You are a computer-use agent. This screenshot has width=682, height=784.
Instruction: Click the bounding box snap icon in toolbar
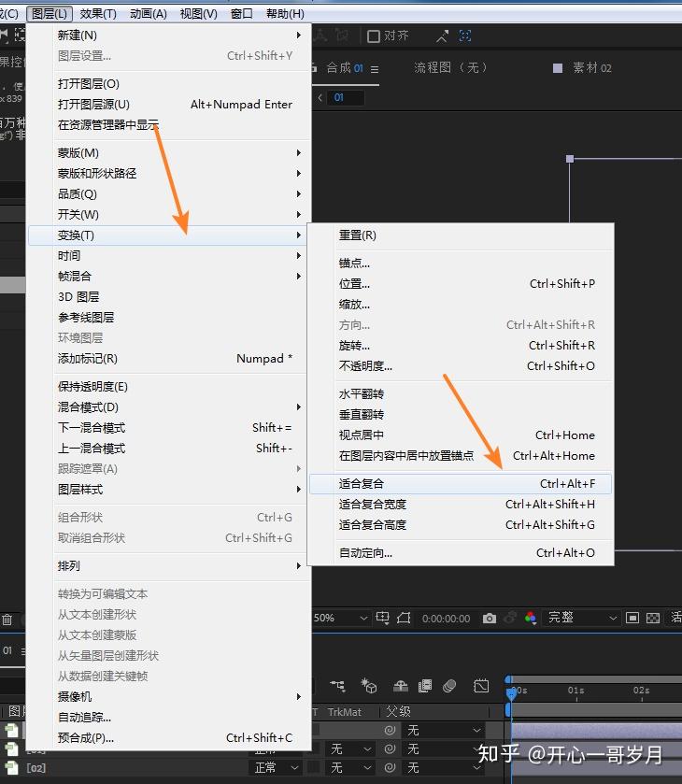click(465, 36)
